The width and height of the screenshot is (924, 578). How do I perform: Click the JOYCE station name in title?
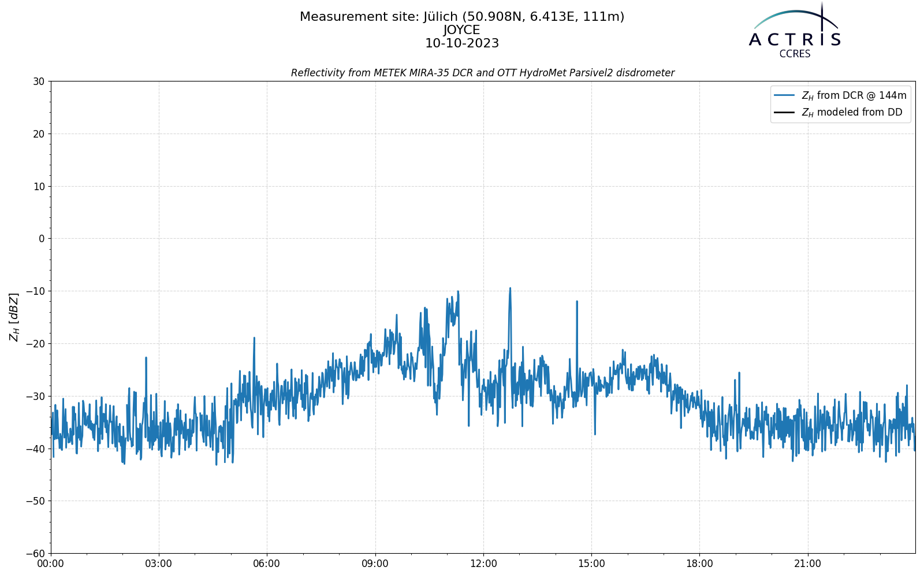(462, 30)
